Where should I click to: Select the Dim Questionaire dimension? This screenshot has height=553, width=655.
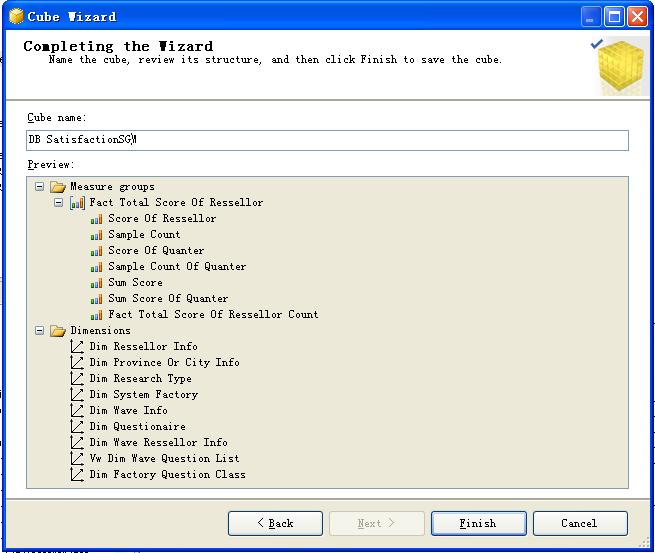click(137, 426)
